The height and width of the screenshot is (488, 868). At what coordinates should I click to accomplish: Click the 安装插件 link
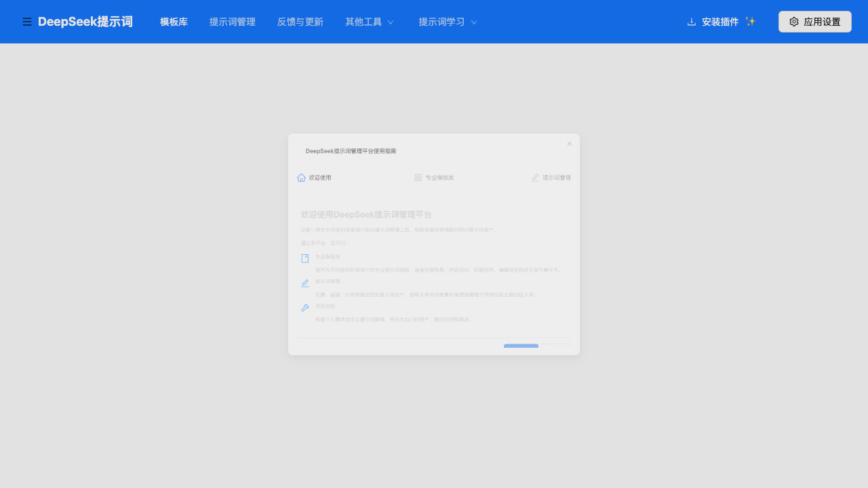coord(720,22)
